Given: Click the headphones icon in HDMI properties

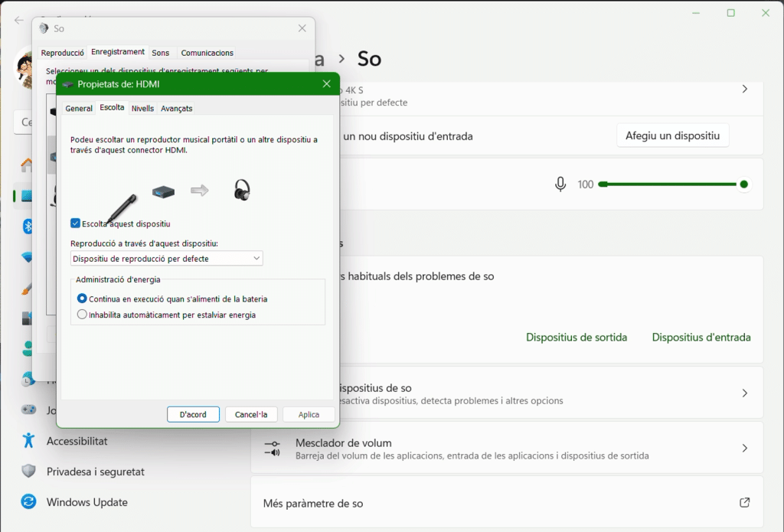Looking at the screenshot, I should click(242, 191).
